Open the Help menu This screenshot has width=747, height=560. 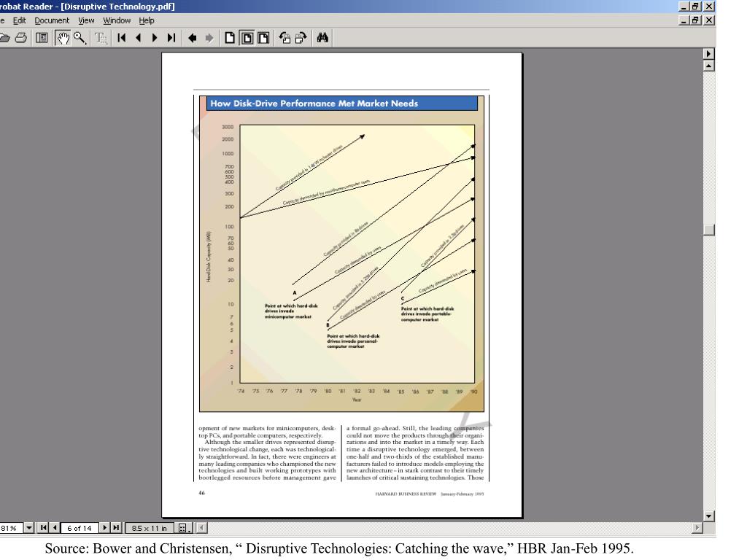(147, 20)
